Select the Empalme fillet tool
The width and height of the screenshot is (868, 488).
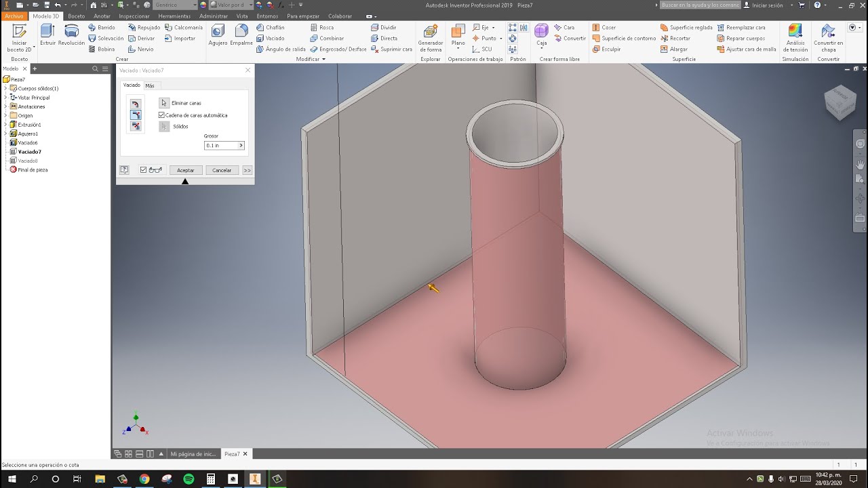pyautogui.click(x=241, y=35)
